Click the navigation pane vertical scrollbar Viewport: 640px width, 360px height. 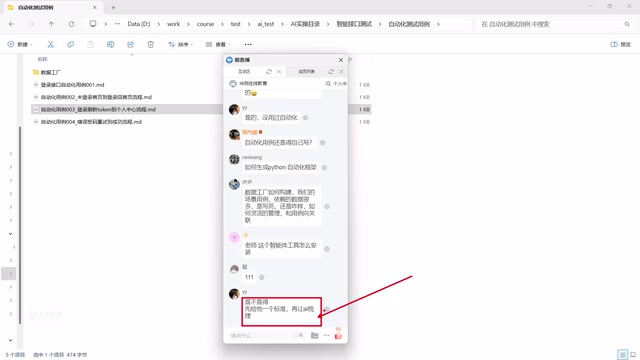pos(20,224)
